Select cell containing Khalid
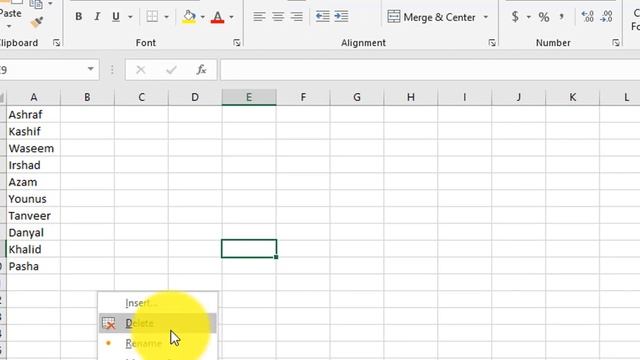The height and width of the screenshot is (360, 640). pos(33,249)
